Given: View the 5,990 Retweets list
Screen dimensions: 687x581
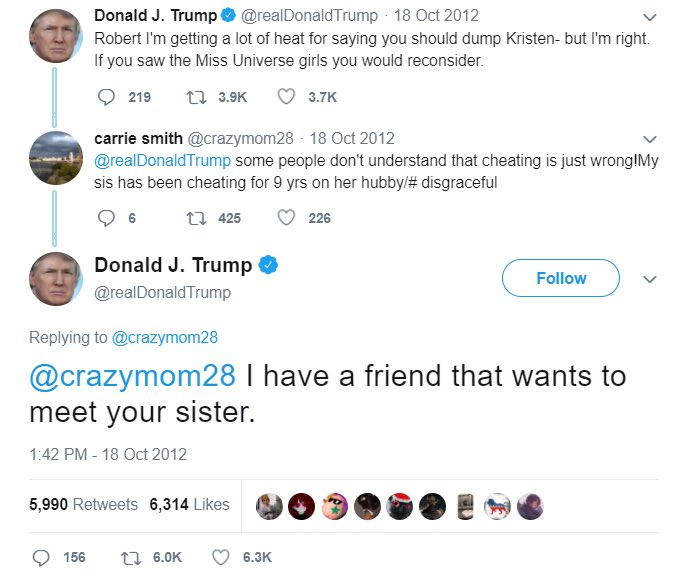Looking at the screenshot, I should pyautogui.click(x=83, y=504).
